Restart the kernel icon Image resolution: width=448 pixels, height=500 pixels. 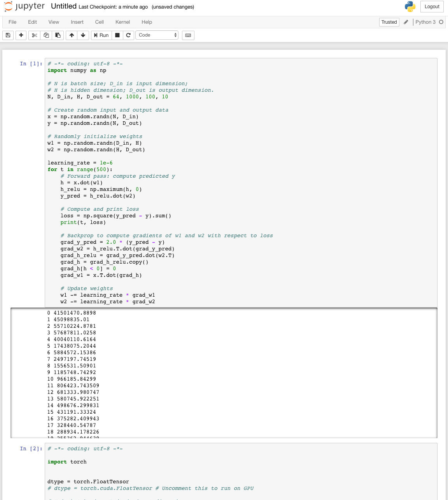[128, 35]
